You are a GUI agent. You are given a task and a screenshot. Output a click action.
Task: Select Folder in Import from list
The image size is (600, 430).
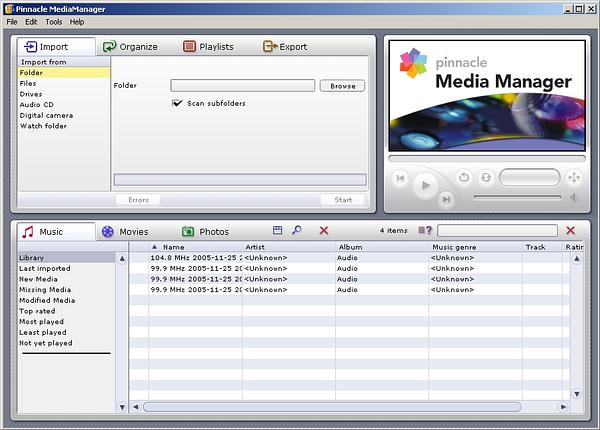click(64, 73)
